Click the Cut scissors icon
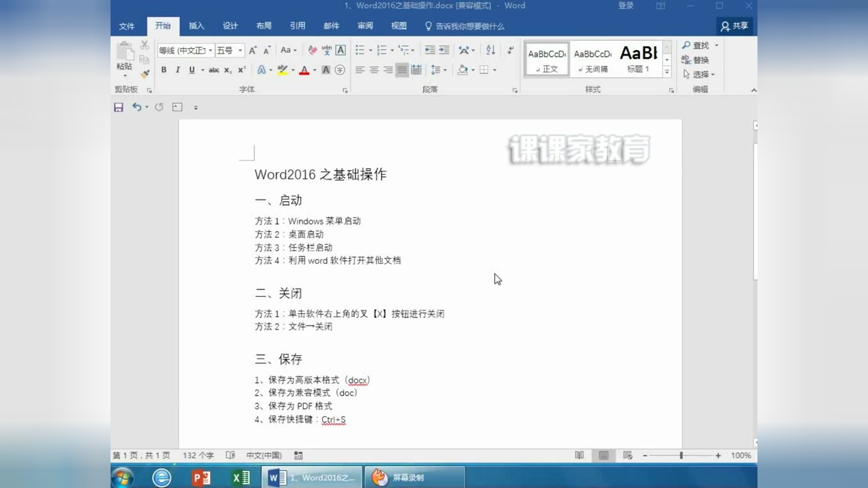Screen dimensions: 868x488 point(144,45)
